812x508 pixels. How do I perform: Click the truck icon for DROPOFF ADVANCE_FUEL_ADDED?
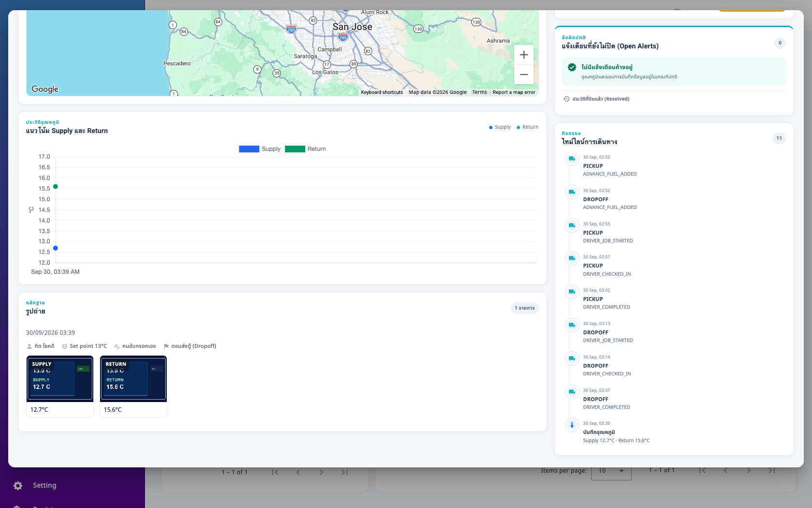pos(572,192)
